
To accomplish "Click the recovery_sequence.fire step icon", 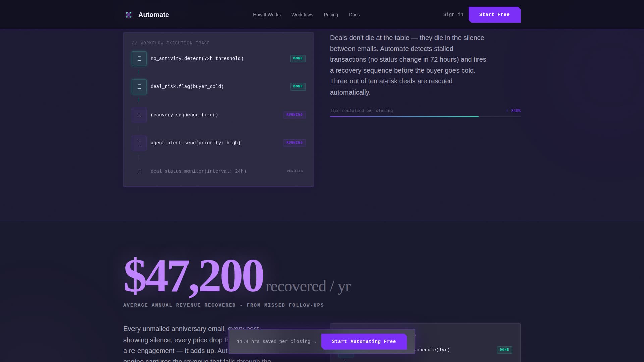I will coord(139,115).
